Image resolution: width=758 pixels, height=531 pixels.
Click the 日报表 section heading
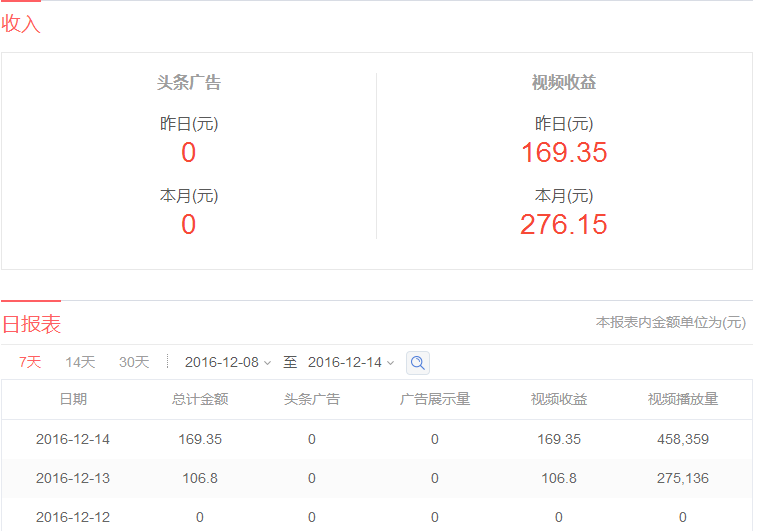tap(31, 324)
